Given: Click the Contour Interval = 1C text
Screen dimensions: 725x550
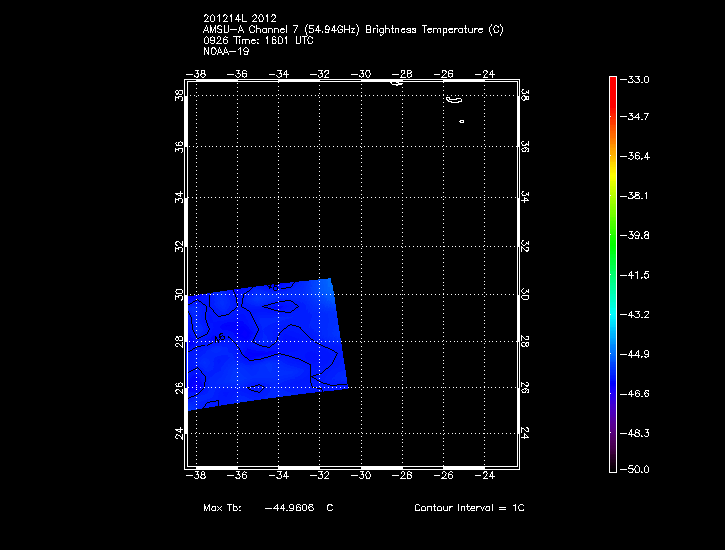Looking at the screenshot, I should pos(469,508).
